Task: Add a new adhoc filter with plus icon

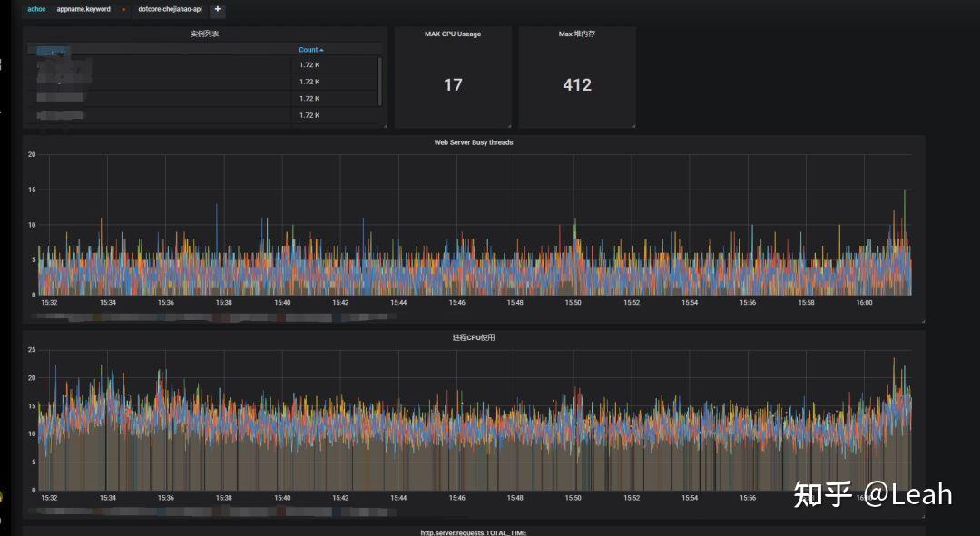Action: (x=218, y=9)
